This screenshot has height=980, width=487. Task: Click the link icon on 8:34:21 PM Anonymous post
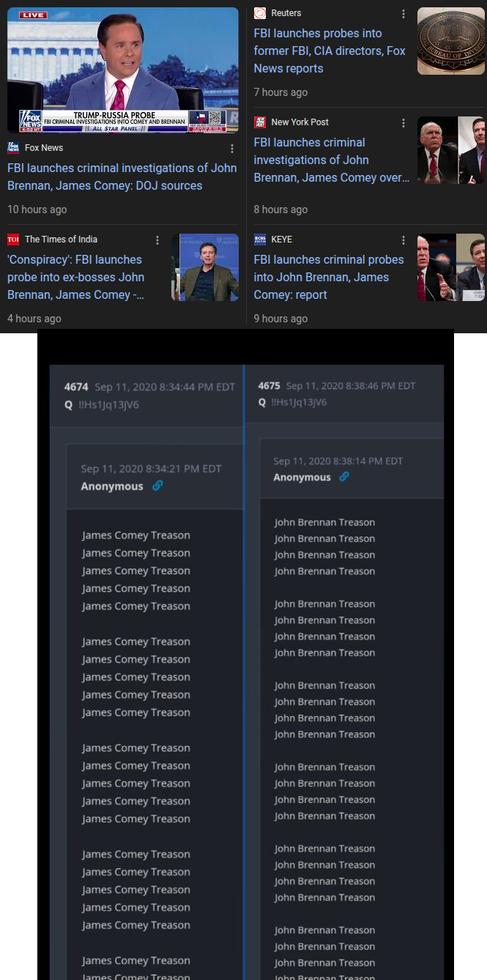157,486
